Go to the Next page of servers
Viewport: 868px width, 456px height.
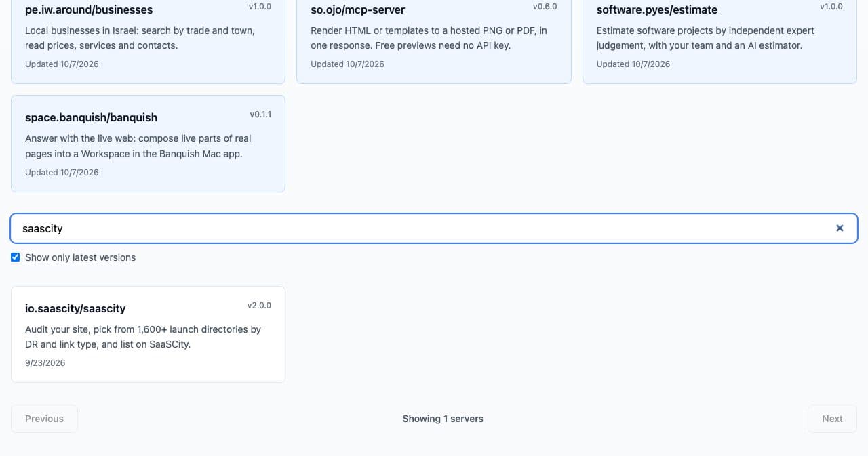832,419
